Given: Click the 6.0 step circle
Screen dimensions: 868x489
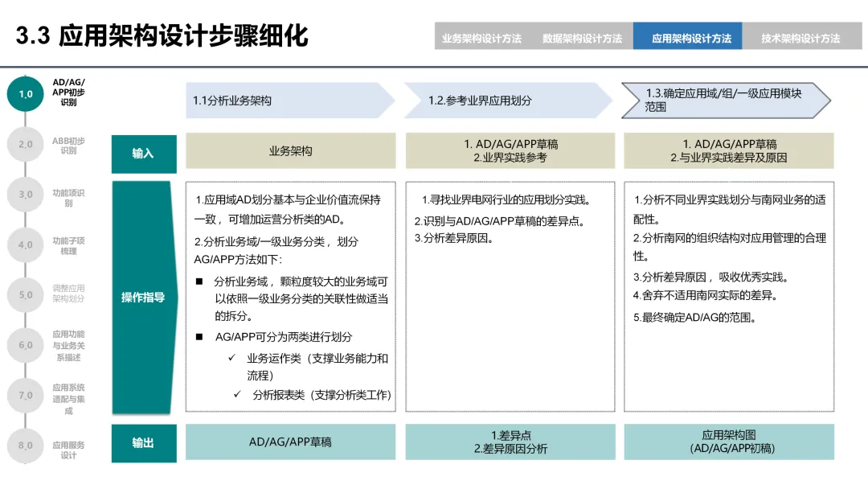Looking at the screenshot, I should (x=26, y=345).
